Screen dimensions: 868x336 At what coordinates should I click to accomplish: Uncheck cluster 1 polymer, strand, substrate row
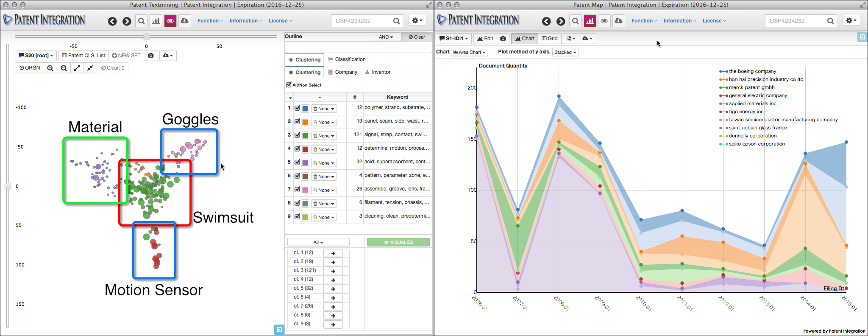(x=298, y=108)
